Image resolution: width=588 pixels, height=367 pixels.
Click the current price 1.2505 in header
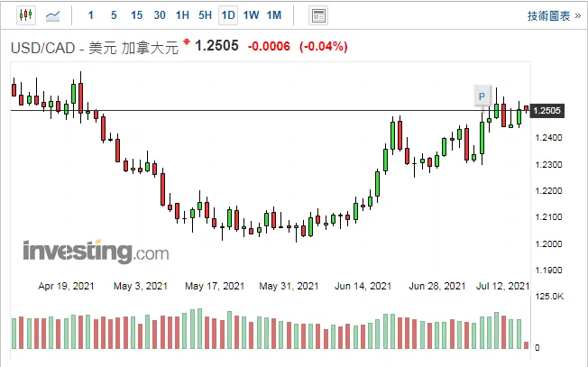216,46
